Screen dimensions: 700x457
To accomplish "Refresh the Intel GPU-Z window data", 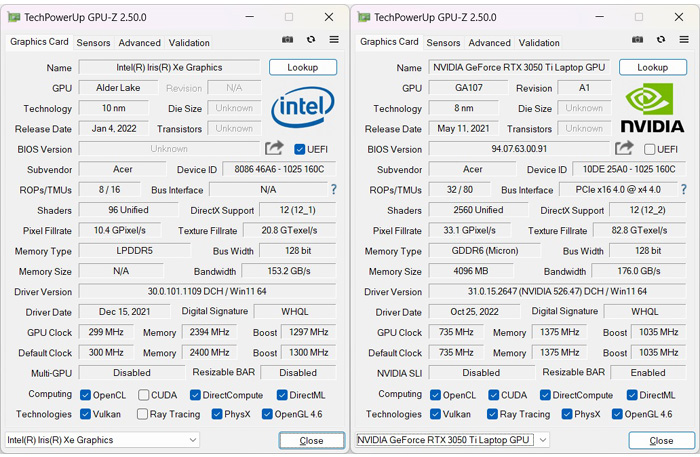I will 311,40.
